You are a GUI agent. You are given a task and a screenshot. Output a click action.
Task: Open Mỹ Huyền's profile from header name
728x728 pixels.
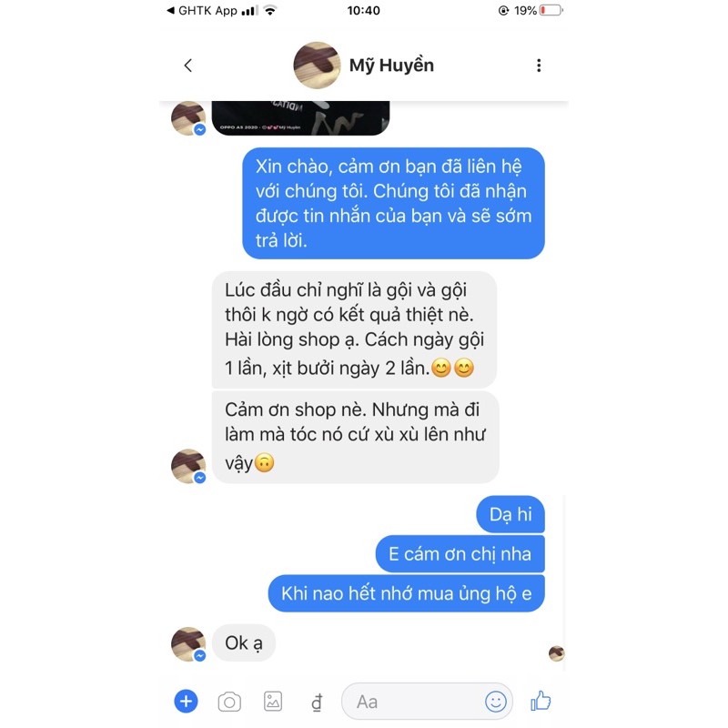[x=391, y=66]
